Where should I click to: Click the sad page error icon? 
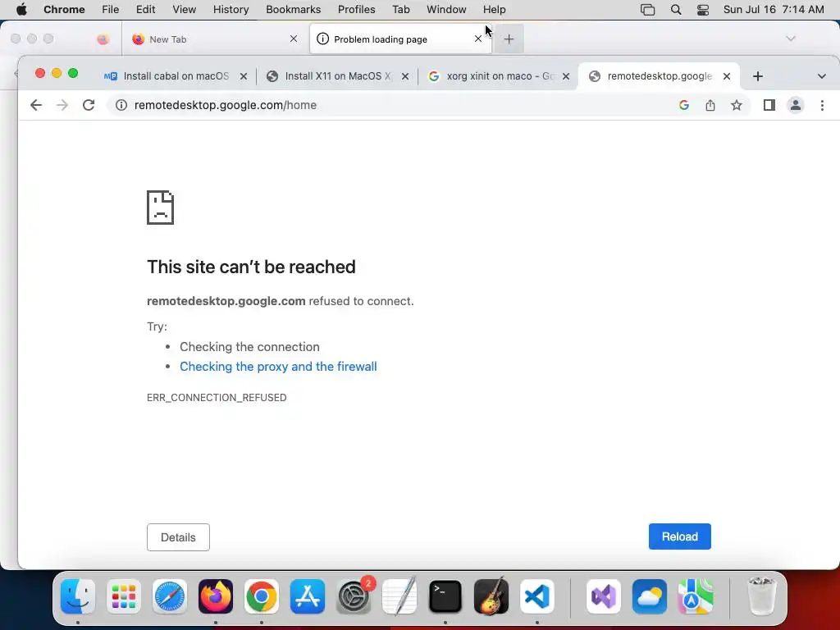(x=160, y=208)
